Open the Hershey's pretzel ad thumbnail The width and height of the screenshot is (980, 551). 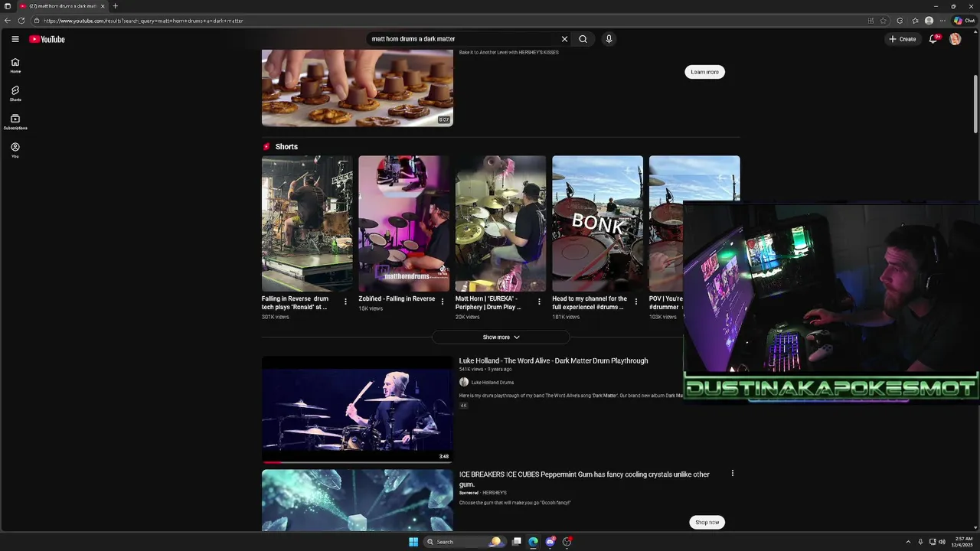pyautogui.click(x=358, y=87)
